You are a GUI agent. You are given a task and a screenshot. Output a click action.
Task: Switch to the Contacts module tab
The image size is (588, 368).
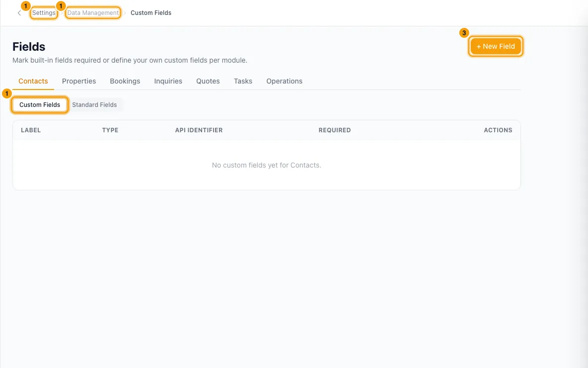[33, 81]
